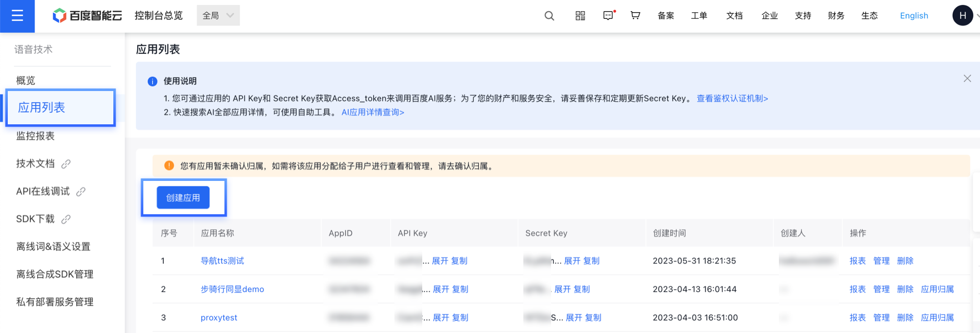Switch language to English

tap(913, 16)
